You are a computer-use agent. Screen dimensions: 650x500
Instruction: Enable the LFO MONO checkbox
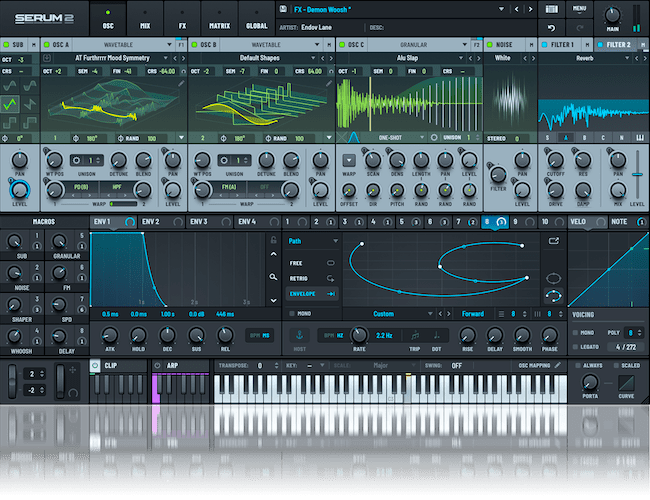tap(292, 313)
